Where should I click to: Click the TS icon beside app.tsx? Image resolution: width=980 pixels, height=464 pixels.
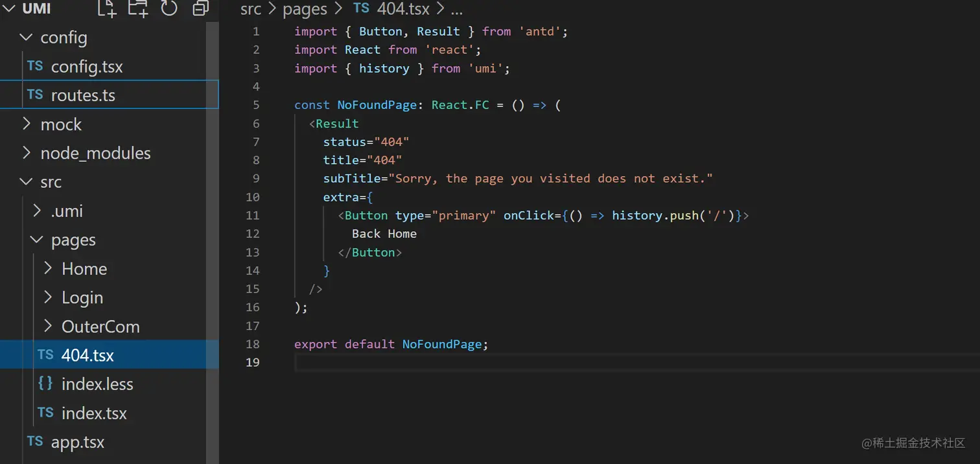point(35,441)
